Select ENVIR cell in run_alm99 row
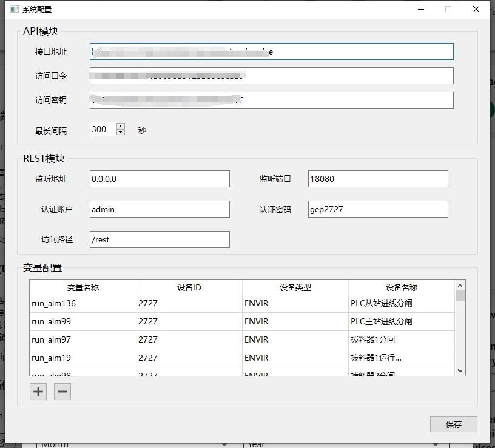495x448 pixels. [295, 322]
